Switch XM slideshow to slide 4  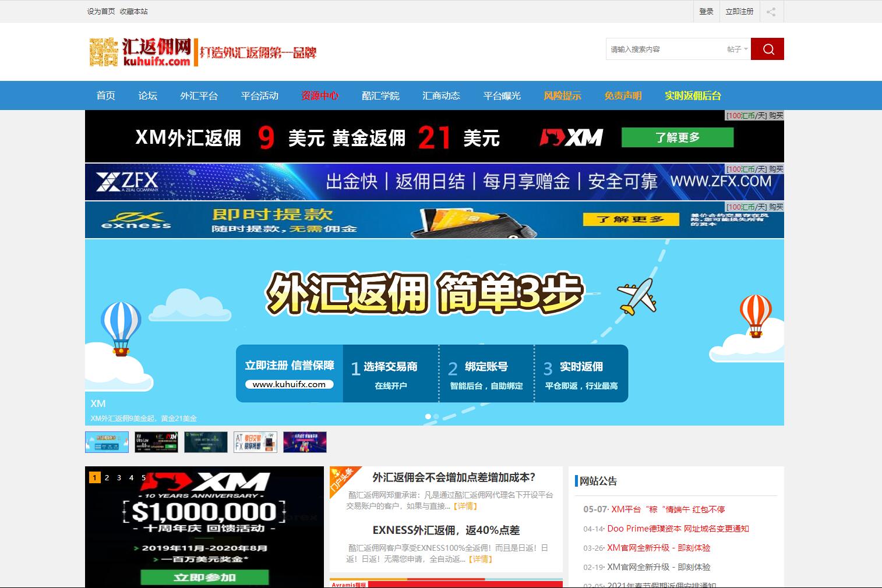coord(132,477)
